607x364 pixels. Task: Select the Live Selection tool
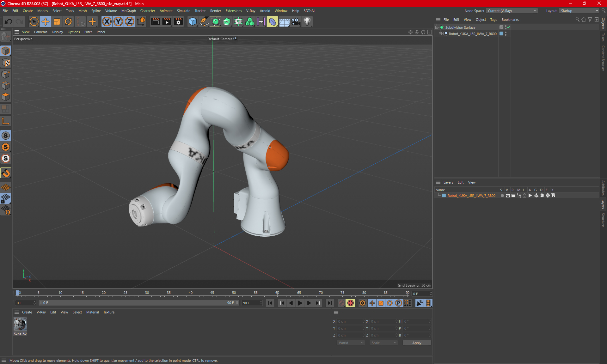click(34, 21)
